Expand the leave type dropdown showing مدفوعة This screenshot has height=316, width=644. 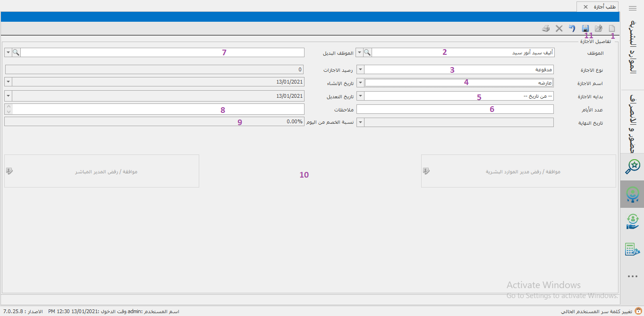point(360,69)
